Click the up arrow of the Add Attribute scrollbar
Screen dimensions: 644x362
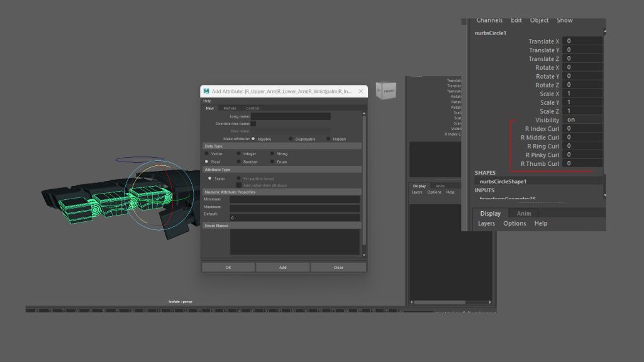pos(364,114)
